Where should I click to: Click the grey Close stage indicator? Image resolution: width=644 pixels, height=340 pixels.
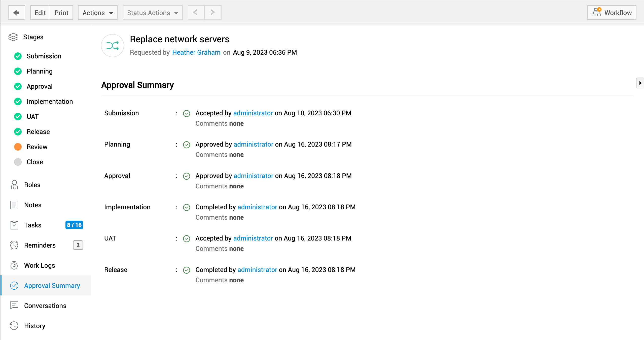coord(18,162)
